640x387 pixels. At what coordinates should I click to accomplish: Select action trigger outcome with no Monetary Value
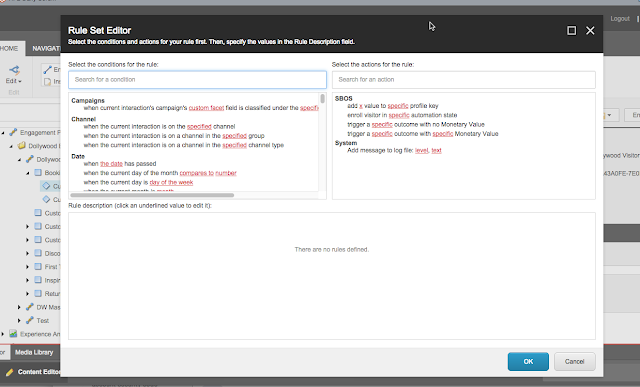pos(416,125)
